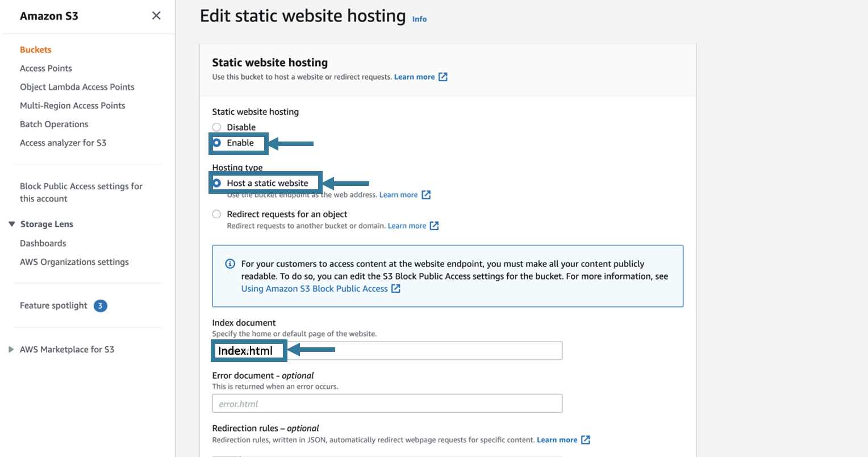
Task: Enable static website hosting
Action: (216, 142)
